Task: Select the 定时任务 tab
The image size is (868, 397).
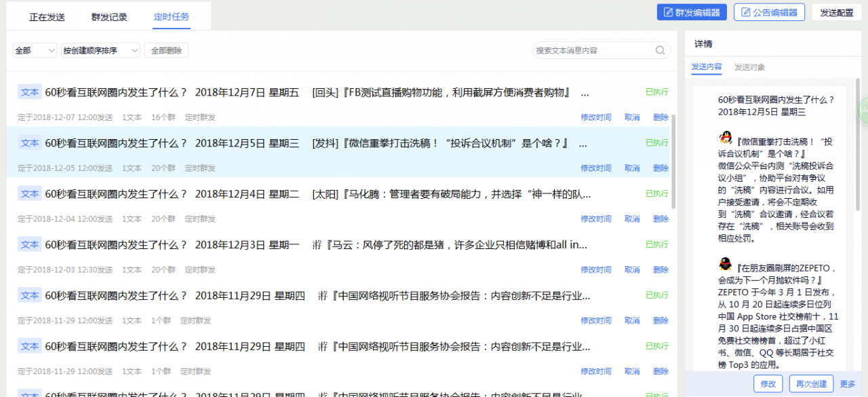Action: tap(172, 17)
